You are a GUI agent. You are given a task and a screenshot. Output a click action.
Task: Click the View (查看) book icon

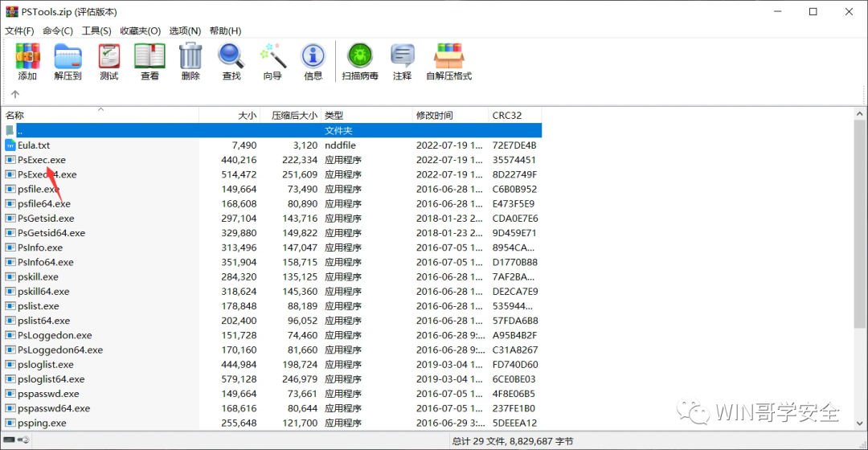pos(149,56)
